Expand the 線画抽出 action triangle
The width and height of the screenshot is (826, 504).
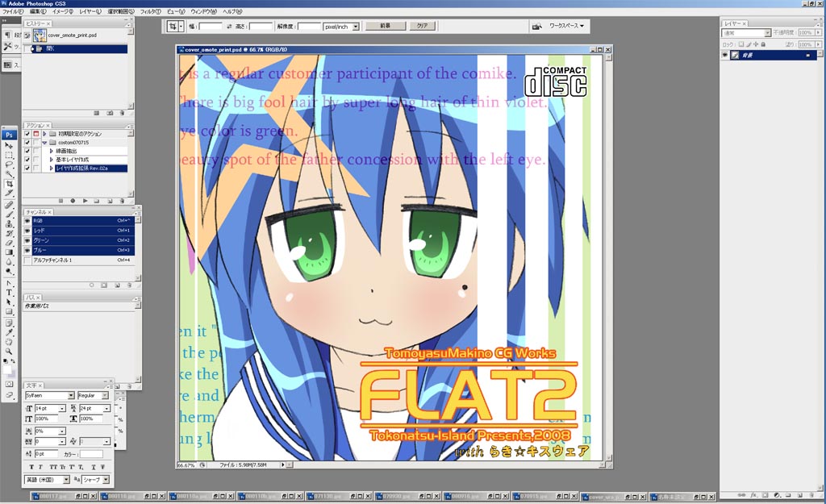tap(51, 151)
